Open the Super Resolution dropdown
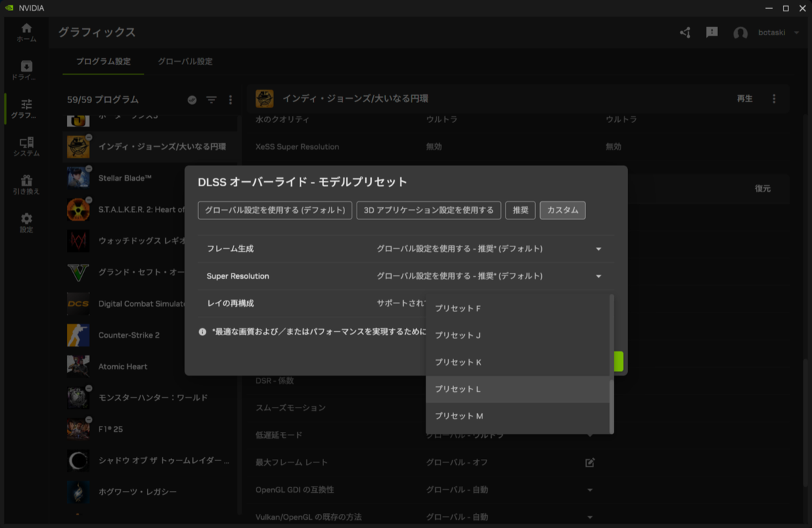The width and height of the screenshot is (812, 528). (x=598, y=276)
